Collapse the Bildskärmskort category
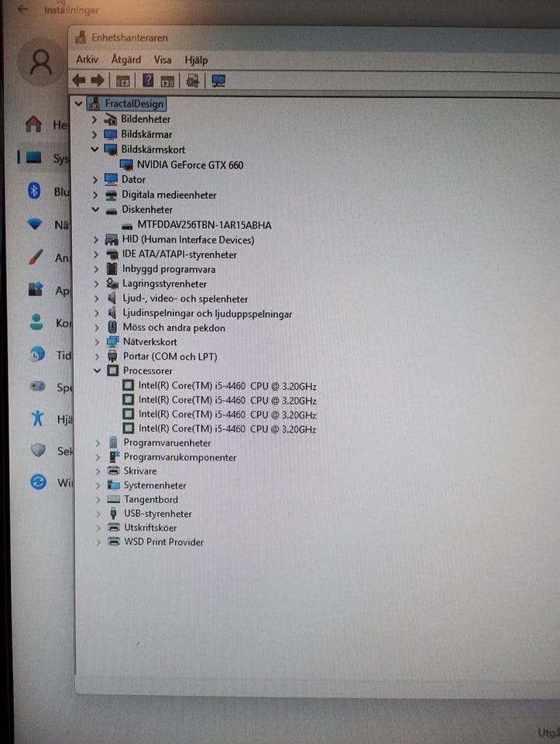The image size is (560, 744). click(94, 149)
